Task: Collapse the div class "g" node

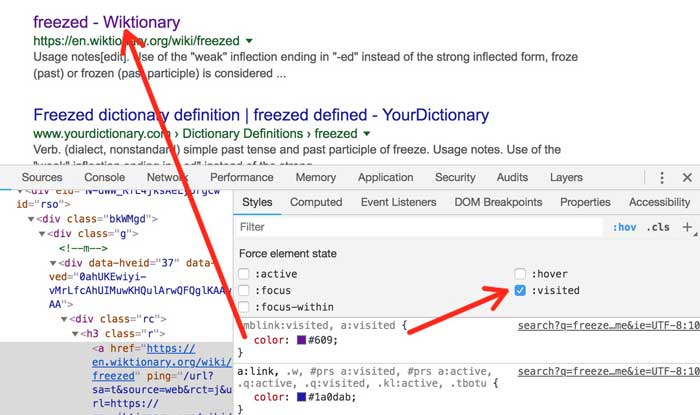Action: [42, 234]
